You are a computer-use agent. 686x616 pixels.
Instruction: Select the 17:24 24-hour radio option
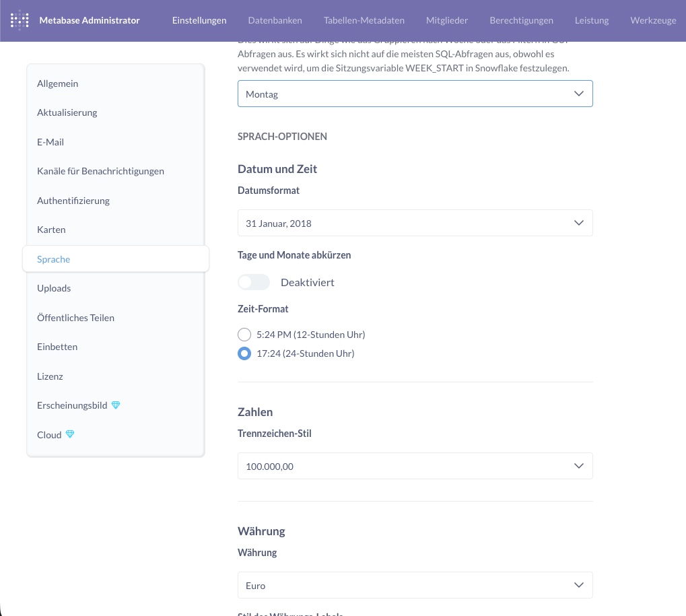tap(244, 353)
